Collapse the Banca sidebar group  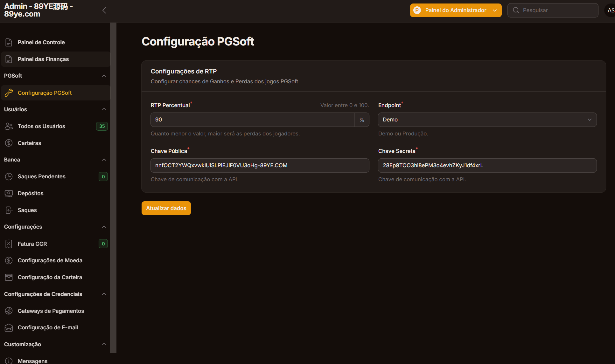104,160
